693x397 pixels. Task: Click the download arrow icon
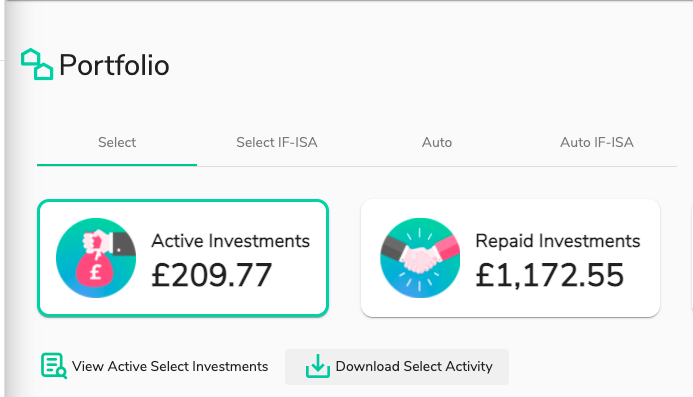coord(318,366)
